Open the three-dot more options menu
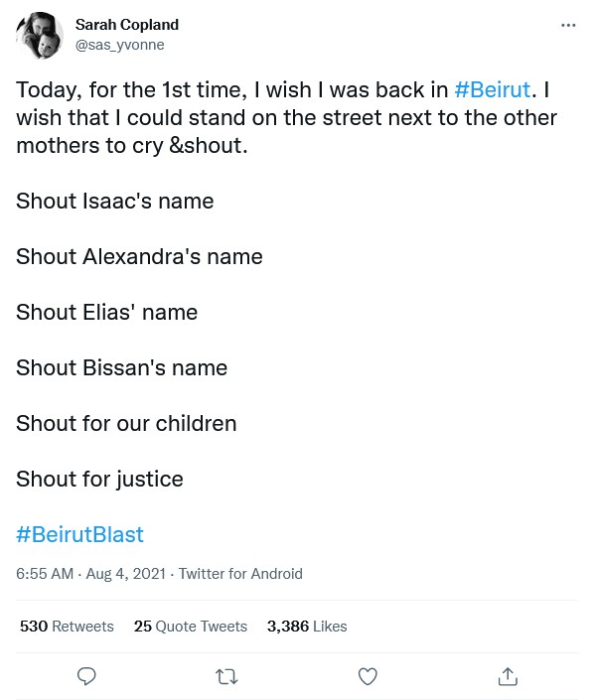This screenshot has height=700, width=594. coord(568,26)
